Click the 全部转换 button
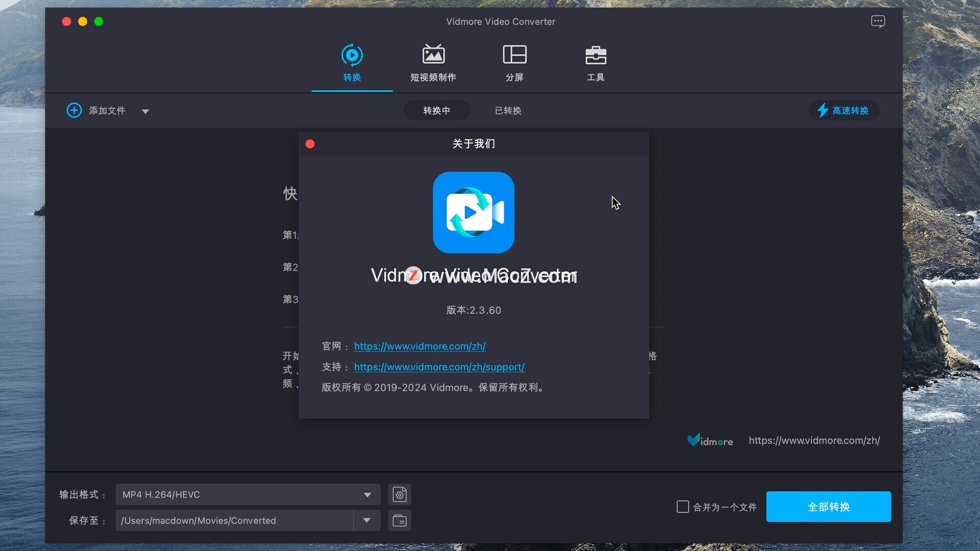 click(828, 507)
